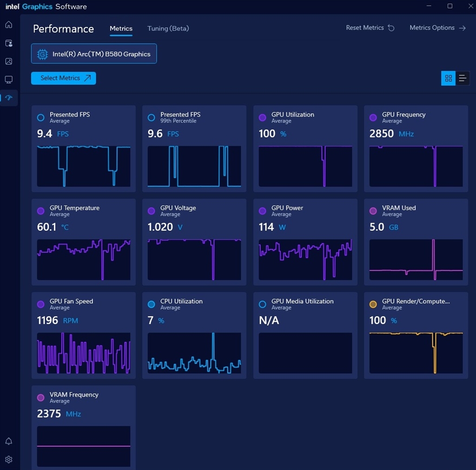
Task: Open Metrics Options panel arrow
Action: click(462, 28)
